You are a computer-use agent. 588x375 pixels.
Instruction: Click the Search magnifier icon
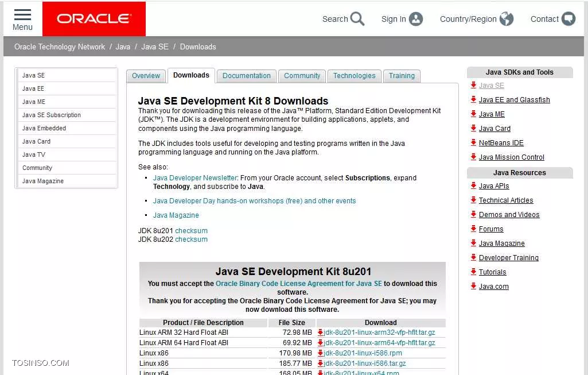click(x=357, y=19)
